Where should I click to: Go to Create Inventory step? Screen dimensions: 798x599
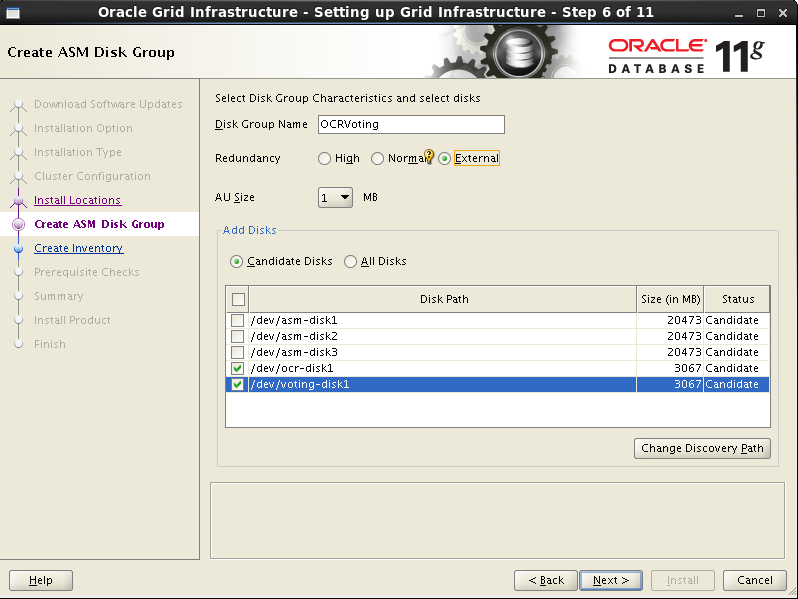tap(78, 248)
